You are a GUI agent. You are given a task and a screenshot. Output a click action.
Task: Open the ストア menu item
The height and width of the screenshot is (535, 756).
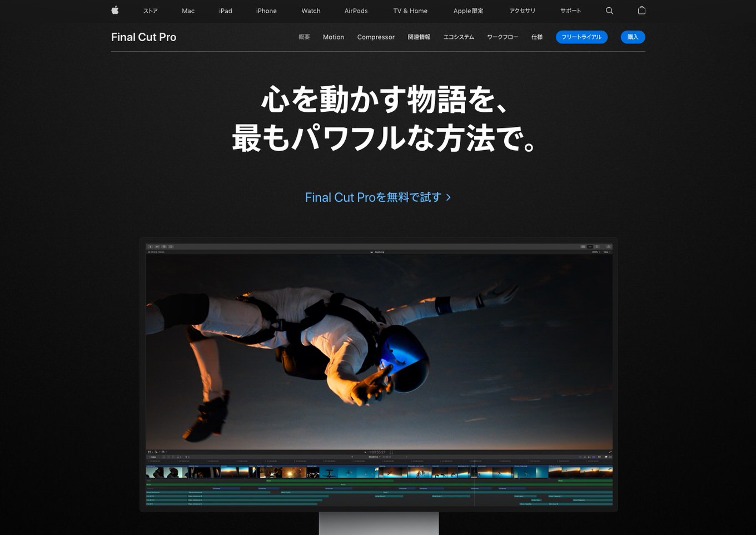pyautogui.click(x=151, y=11)
